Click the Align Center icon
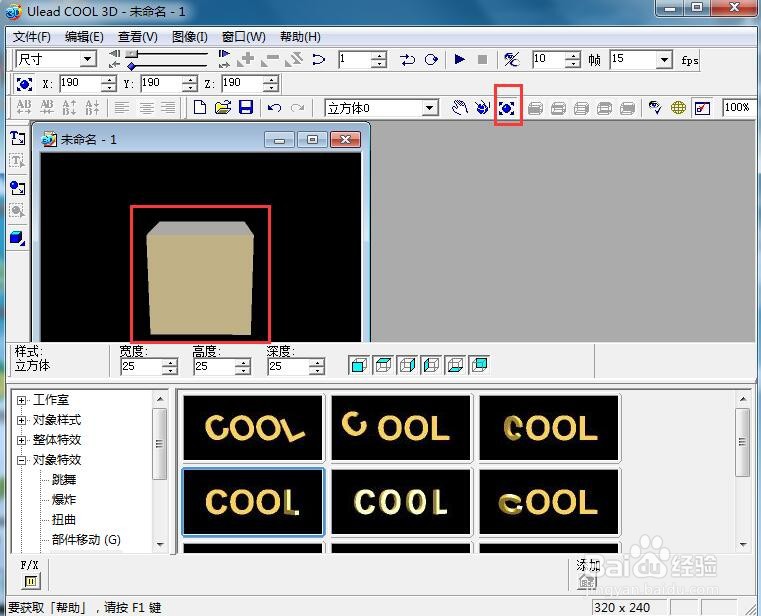Viewport: 761px width, 616px height. [146, 107]
